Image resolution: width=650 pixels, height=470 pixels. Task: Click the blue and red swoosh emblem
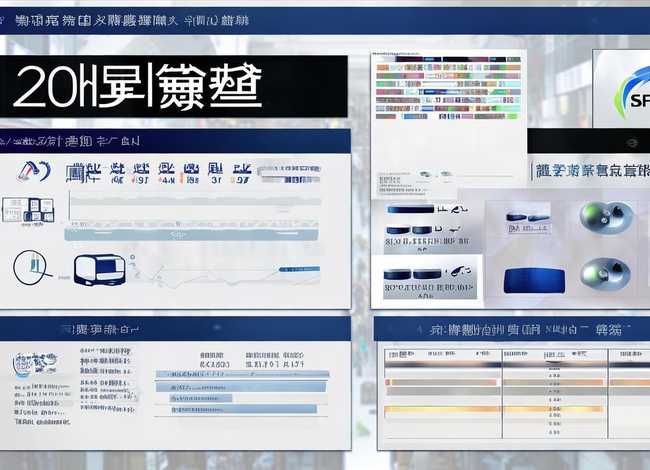point(34,171)
